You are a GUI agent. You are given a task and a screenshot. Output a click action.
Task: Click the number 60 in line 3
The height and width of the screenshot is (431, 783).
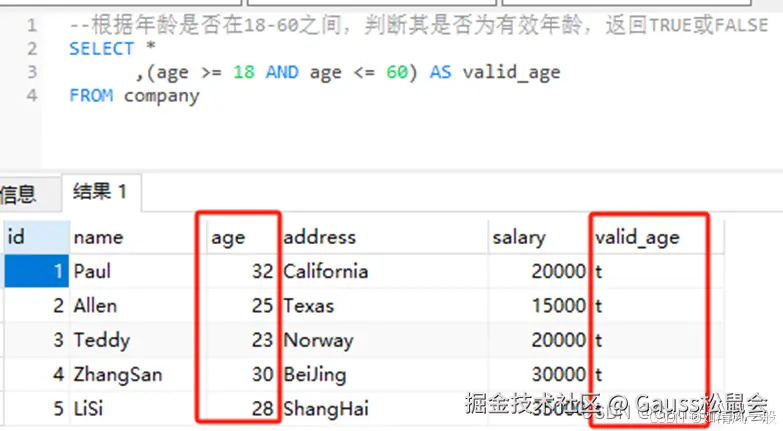coord(397,72)
